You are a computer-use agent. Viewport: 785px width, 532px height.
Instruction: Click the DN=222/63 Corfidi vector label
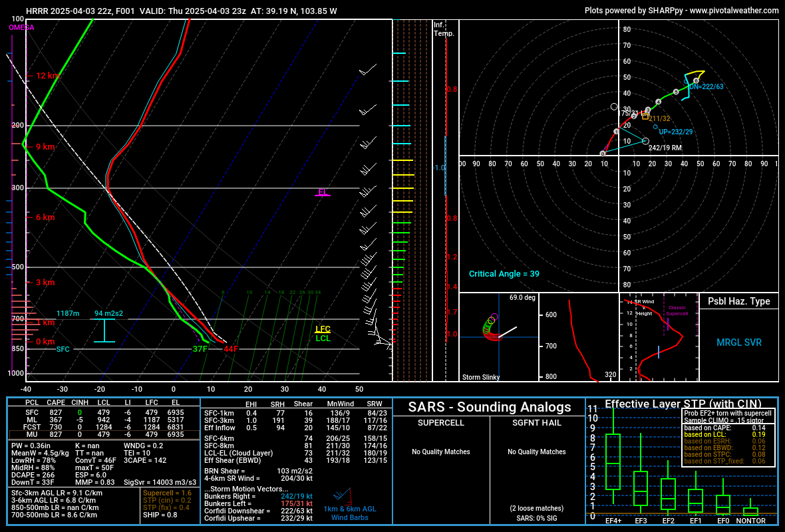point(706,86)
